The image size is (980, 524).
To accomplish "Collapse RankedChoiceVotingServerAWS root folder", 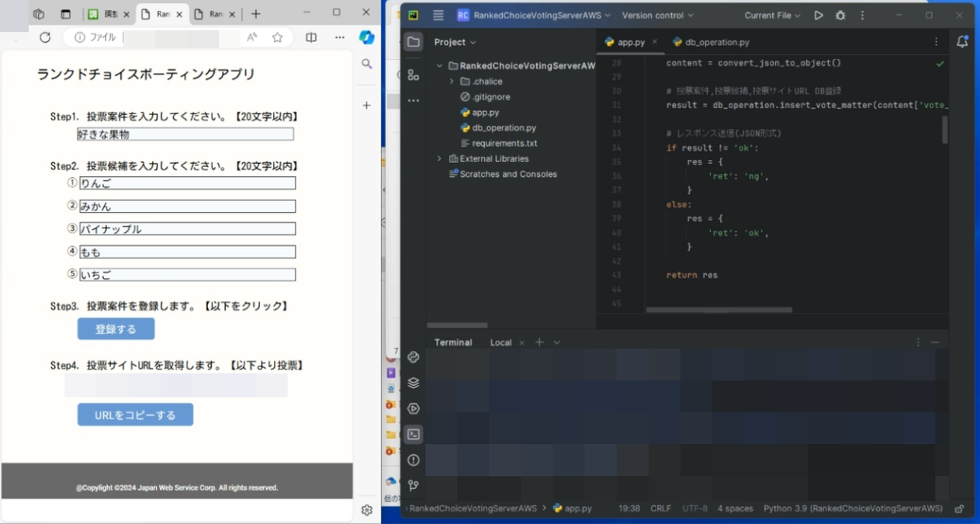I will coord(440,66).
